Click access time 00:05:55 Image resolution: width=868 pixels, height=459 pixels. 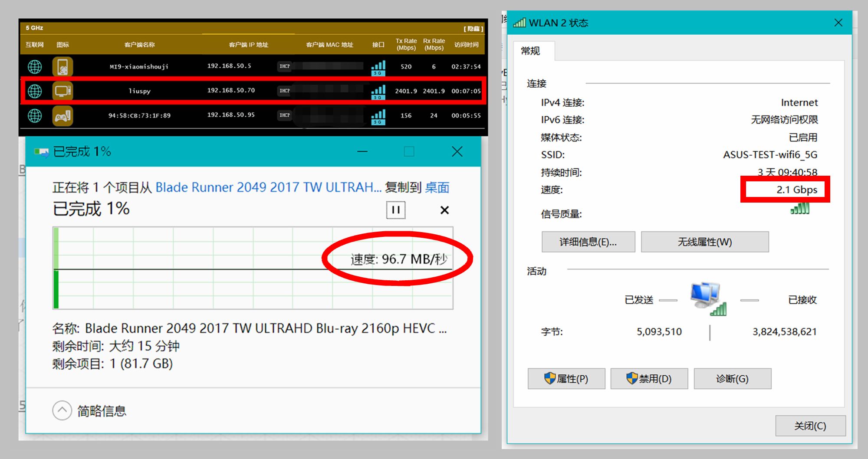(466, 116)
